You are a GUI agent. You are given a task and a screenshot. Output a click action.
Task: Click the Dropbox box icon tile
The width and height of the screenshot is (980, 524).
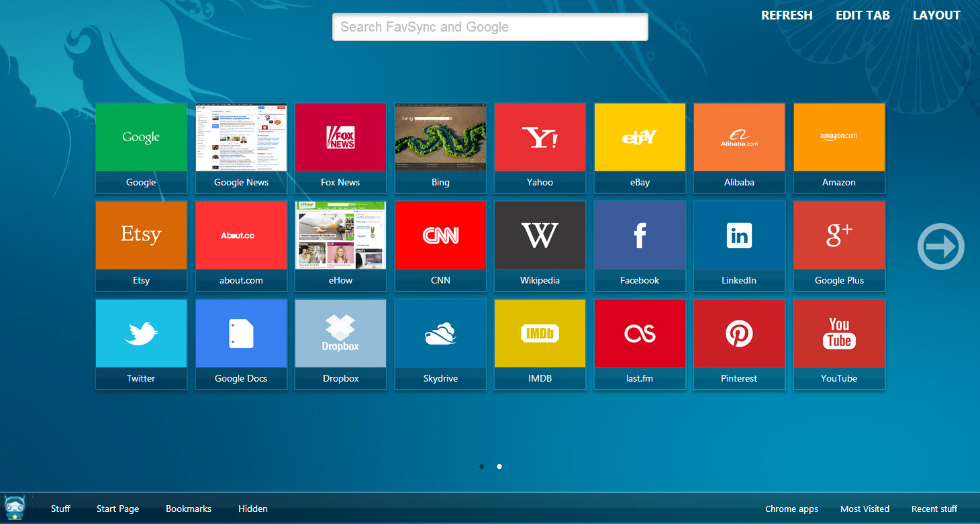340,334
